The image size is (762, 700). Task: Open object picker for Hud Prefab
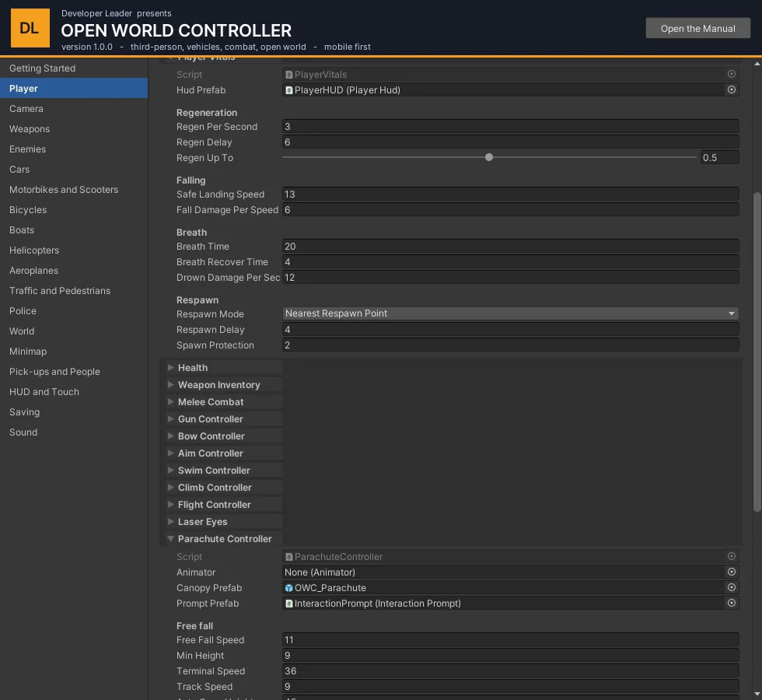pyautogui.click(x=732, y=89)
